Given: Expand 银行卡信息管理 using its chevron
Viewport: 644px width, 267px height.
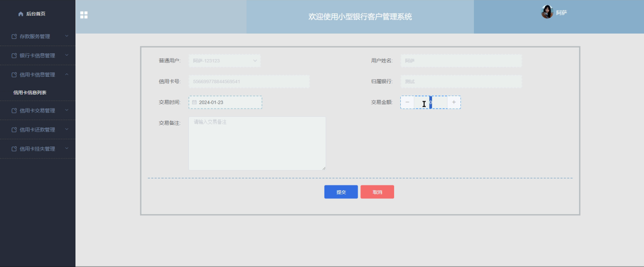Looking at the screenshot, I should pos(67,55).
